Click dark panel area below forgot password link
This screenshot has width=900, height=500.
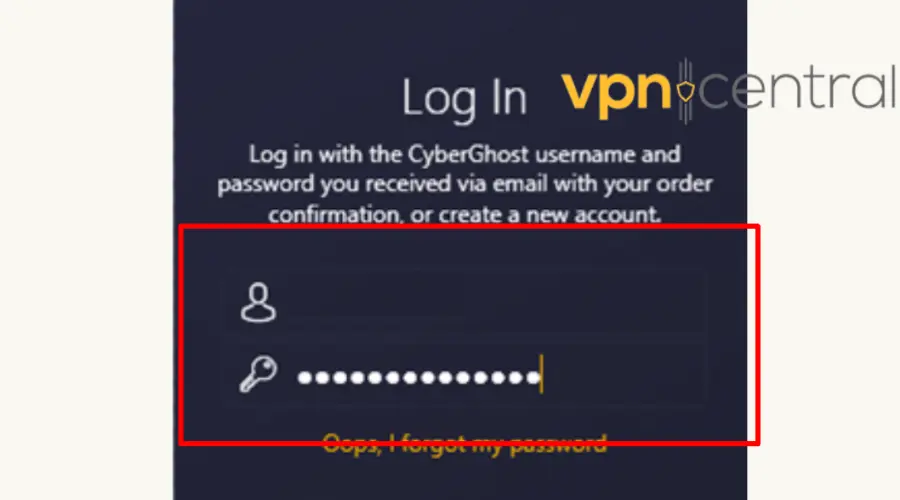pyautogui.click(x=460, y=479)
